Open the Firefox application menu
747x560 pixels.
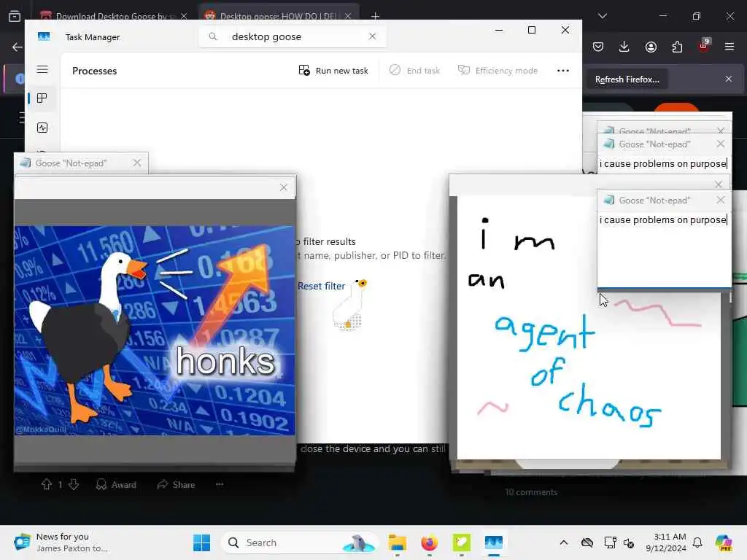(x=729, y=47)
